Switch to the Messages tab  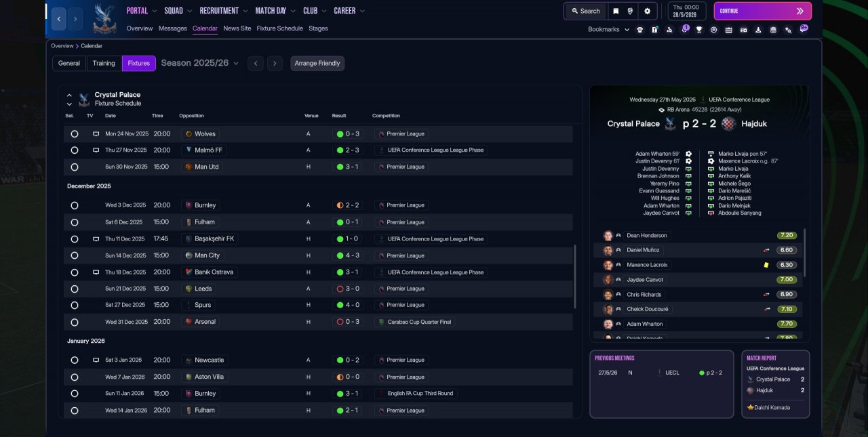click(173, 28)
